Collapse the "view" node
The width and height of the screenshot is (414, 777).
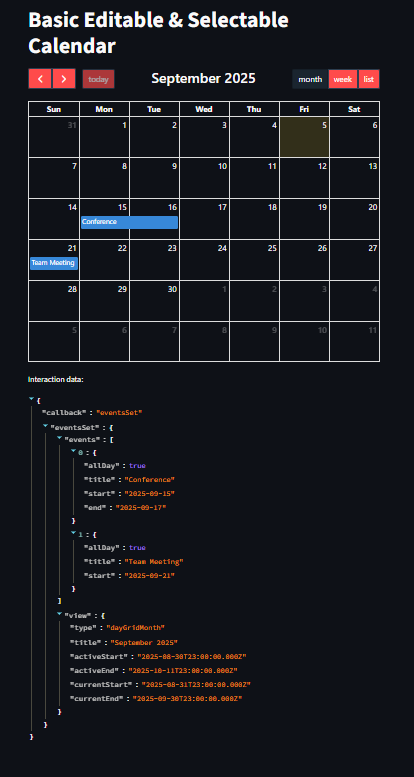click(x=59, y=614)
